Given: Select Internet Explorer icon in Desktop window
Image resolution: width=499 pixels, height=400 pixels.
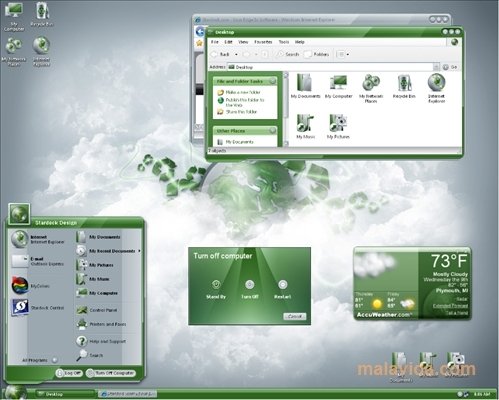Looking at the screenshot, I should pos(436,89).
